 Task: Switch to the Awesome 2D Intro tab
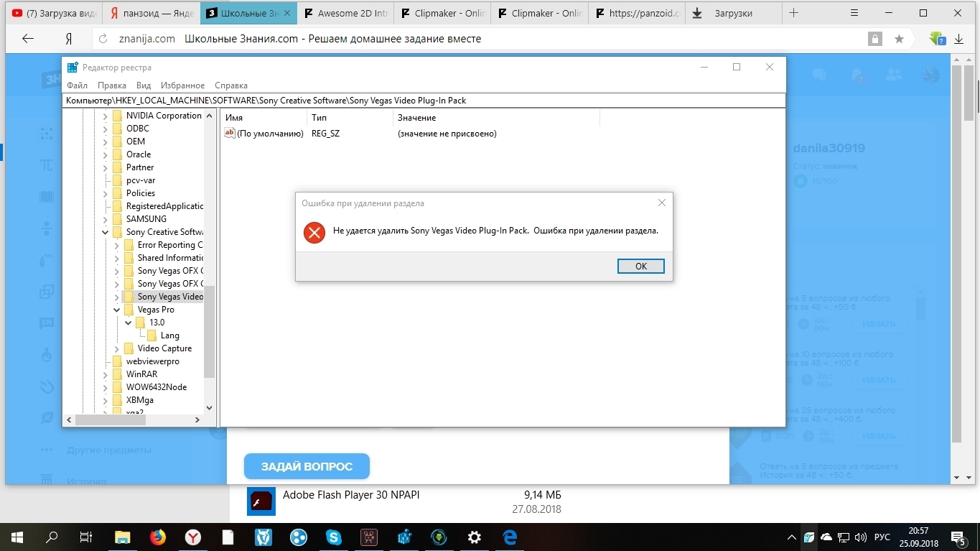click(x=342, y=13)
